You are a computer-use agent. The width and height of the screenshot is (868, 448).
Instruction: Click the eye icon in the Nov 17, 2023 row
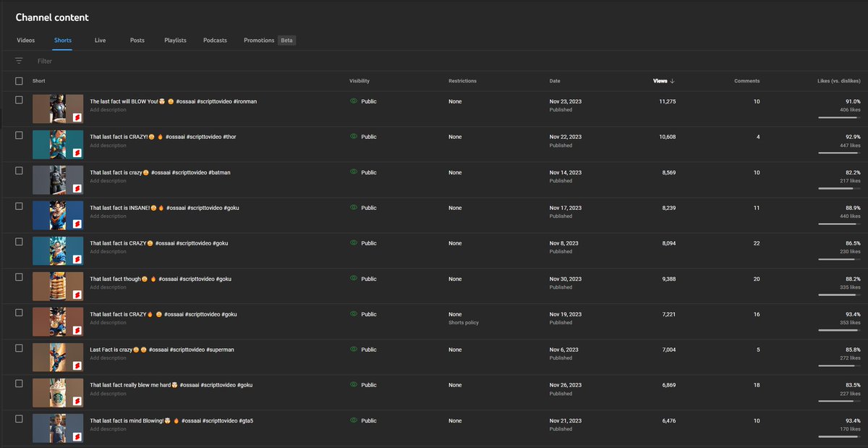[354, 208]
